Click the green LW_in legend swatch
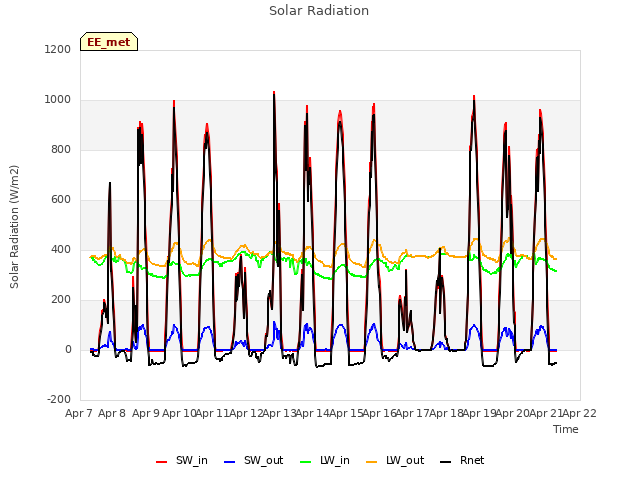 306,462
